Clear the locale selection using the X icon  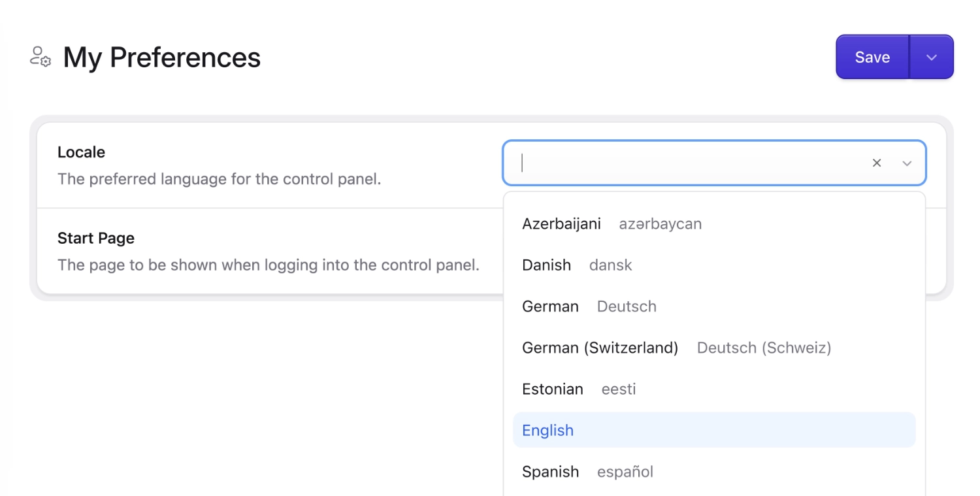click(876, 163)
